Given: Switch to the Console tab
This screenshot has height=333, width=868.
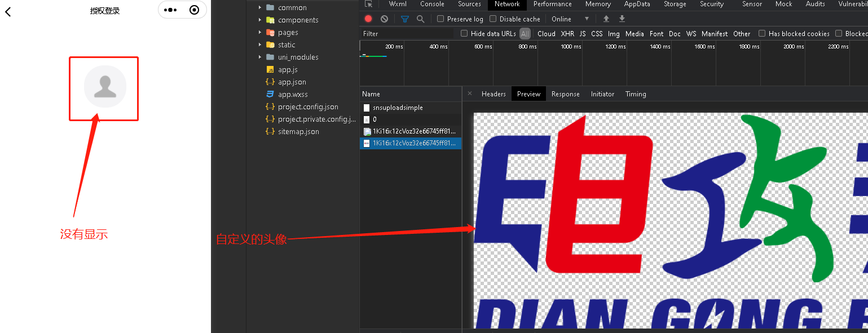Looking at the screenshot, I should click(432, 4).
